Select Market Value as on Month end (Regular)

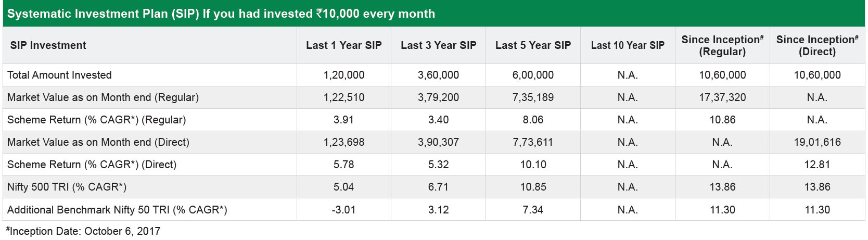[103, 97]
